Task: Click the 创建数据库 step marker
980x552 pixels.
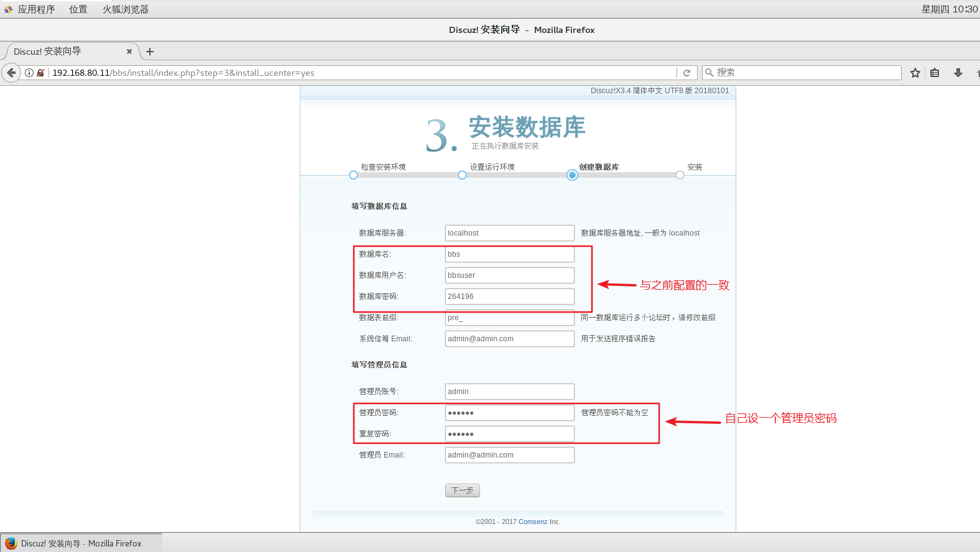Action: pyautogui.click(x=572, y=175)
